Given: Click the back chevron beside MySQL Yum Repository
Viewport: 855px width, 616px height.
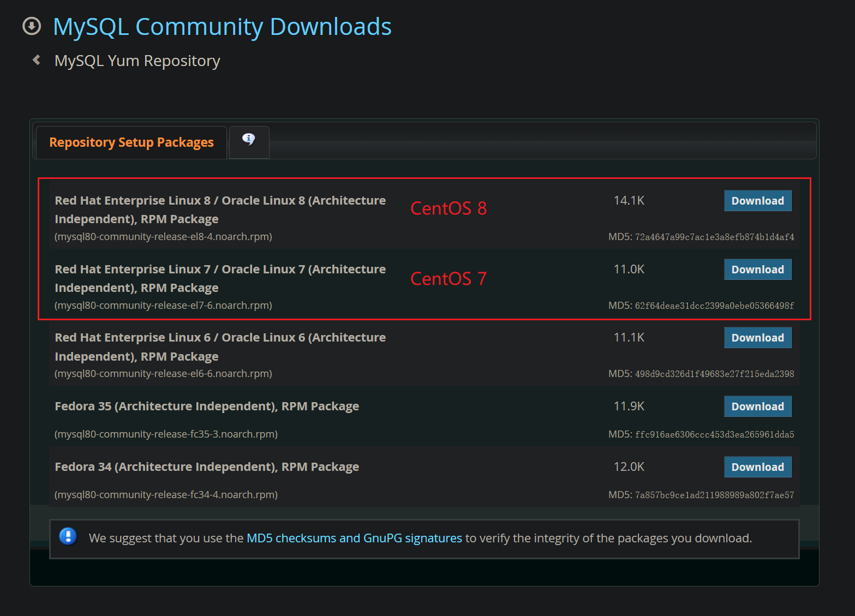Looking at the screenshot, I should 36,60.
